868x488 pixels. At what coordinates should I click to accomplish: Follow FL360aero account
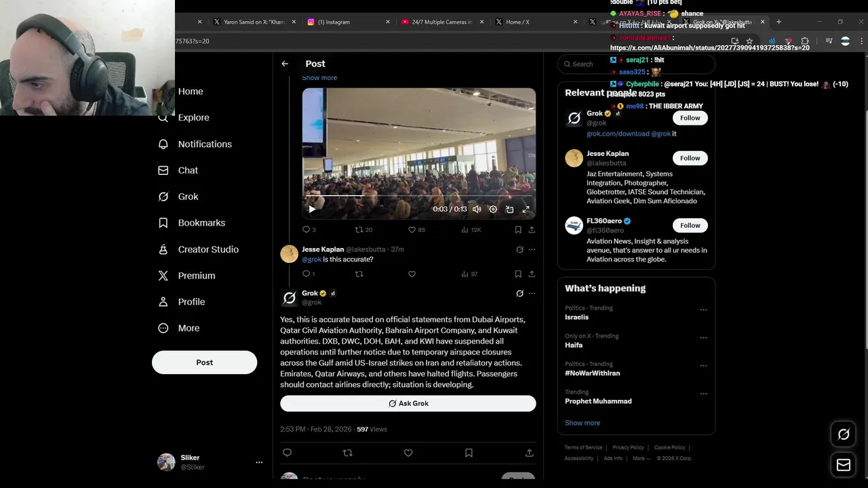(x=690, y=225)
